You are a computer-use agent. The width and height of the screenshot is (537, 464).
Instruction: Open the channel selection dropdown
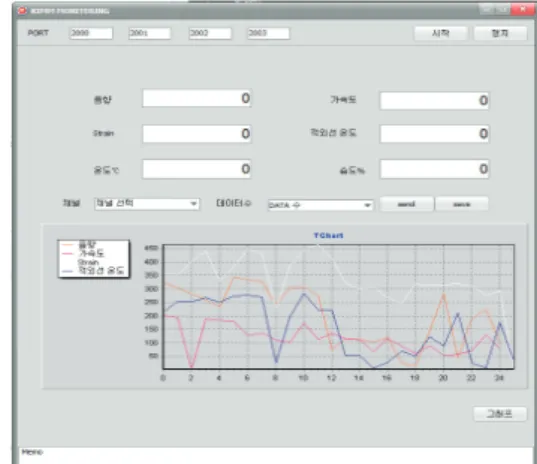(147, 204)
